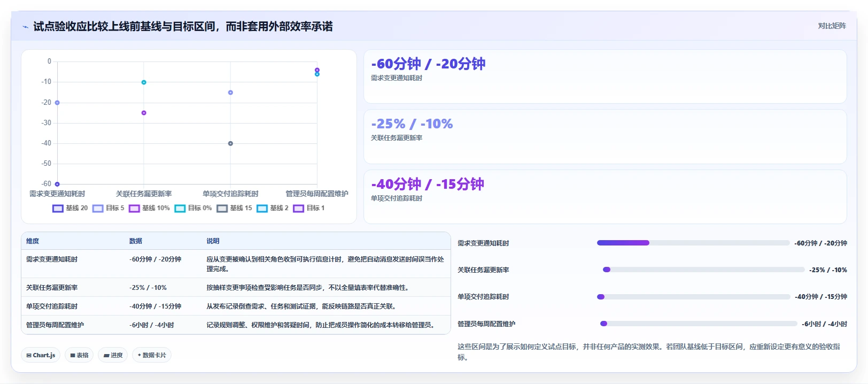Click the 对比矩阵 label in header
Viewport: 868px width, 384px height.
pos(832,26)
